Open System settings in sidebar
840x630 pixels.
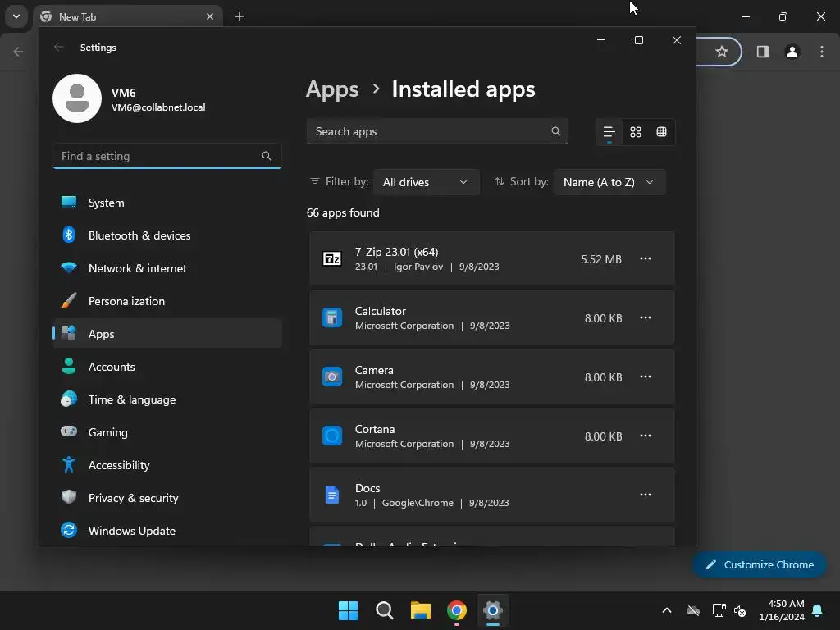[167, 203]
